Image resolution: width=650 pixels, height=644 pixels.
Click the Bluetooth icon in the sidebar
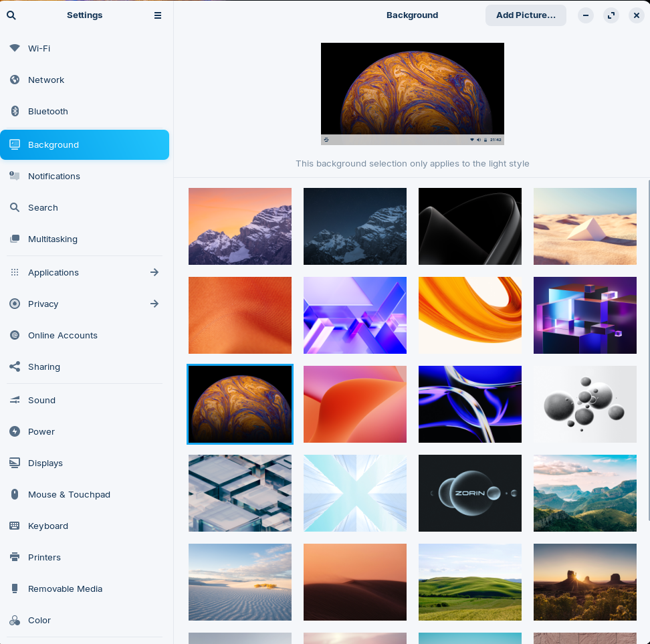click(15, 111)
